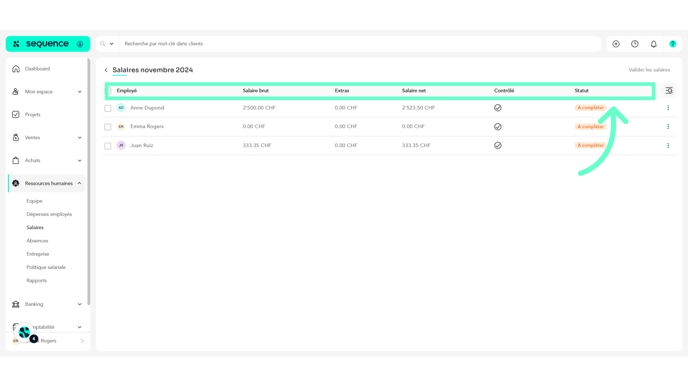Viewport: 688px width, 387px height.
Task: Sort by Employé column header
Action: coord(127,90)
